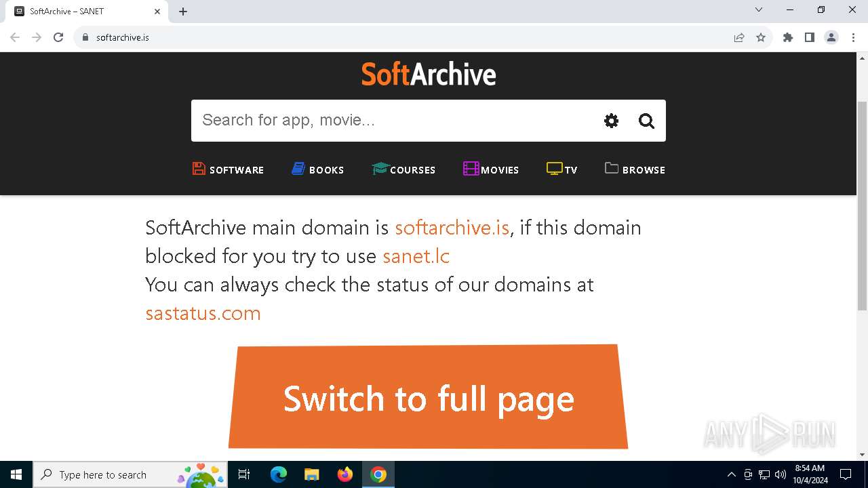Open the notification center icon
Screen dimensions: 868x488
pyautogui.click(x=846, y=474)
